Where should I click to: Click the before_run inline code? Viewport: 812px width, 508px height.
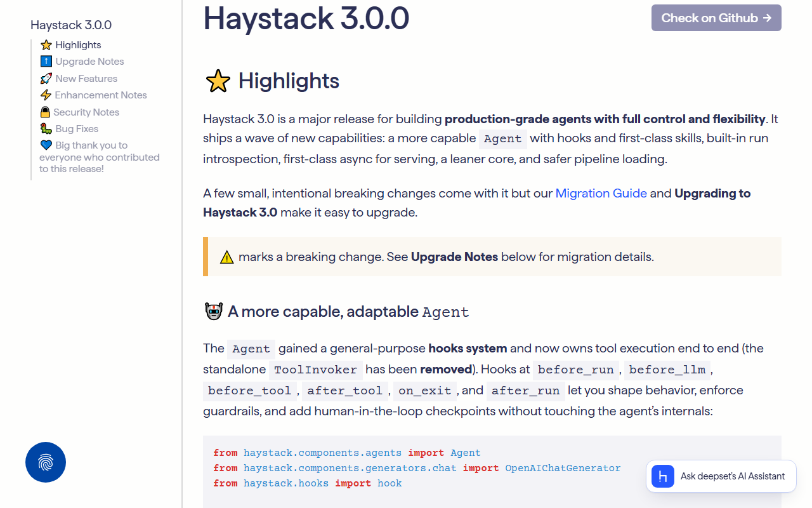point(576,370)
